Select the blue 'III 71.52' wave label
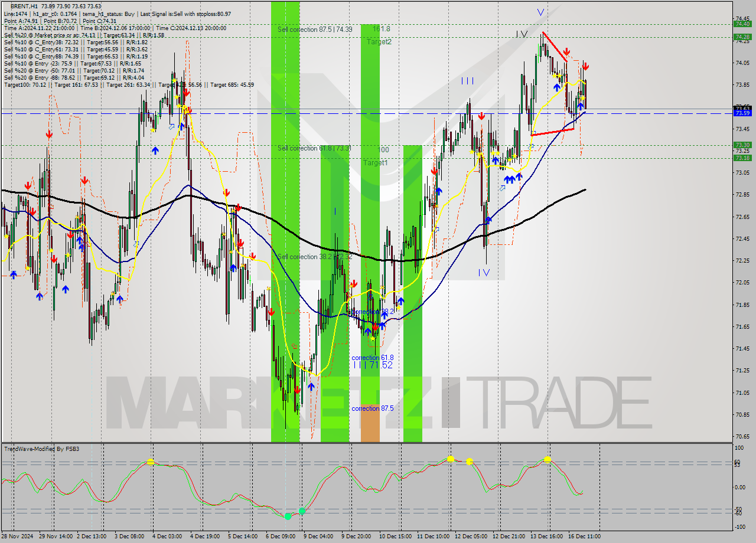 click(373, 365)
